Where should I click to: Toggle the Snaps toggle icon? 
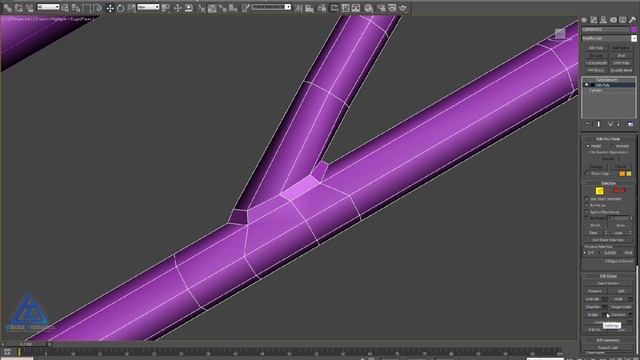[x=202, y=8]
